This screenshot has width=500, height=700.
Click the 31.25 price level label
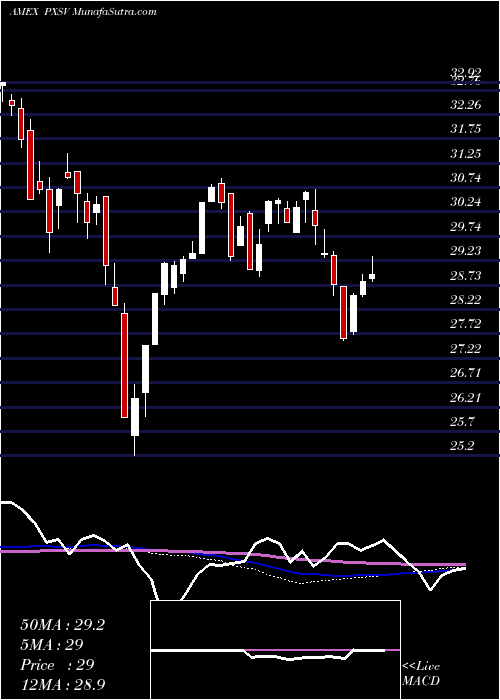[466, 154]
